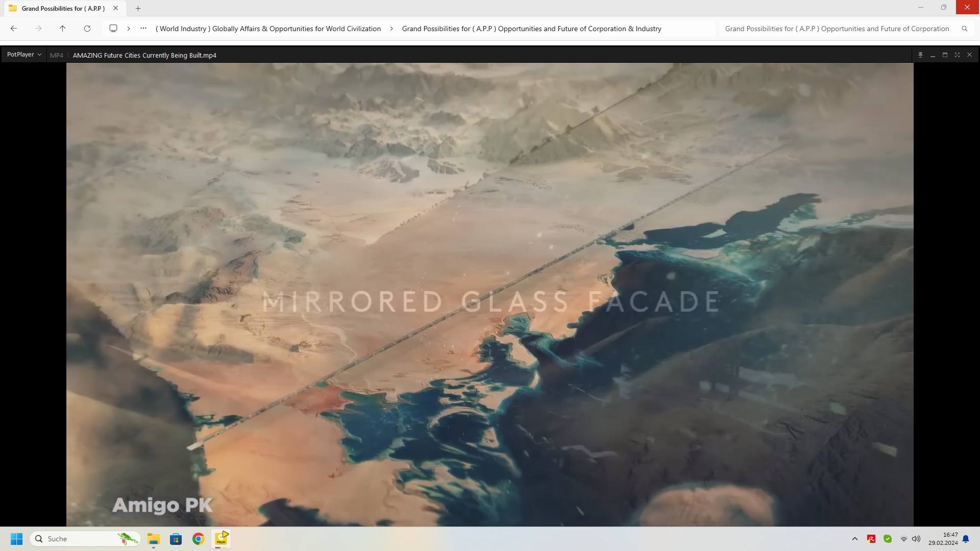Open the World Industry breadcrumb folder
This screenshot has width=980, height=551.
(x=268, y=29)
